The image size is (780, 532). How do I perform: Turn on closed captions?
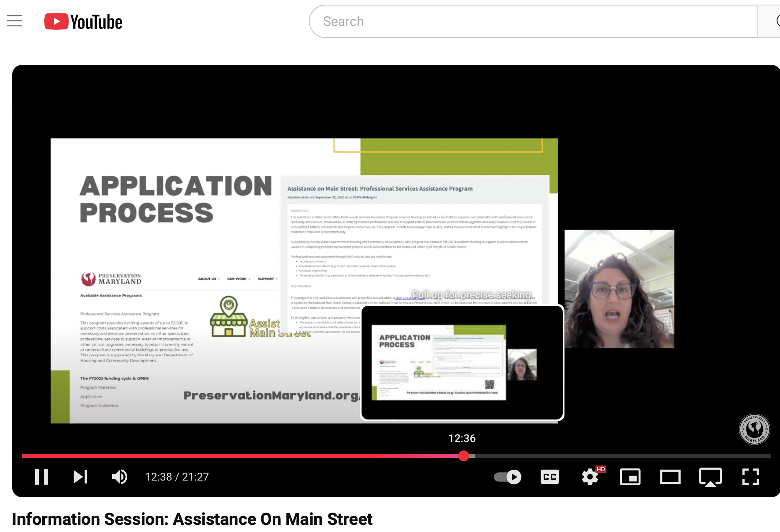pyautogui.click(x=550, y=477)
